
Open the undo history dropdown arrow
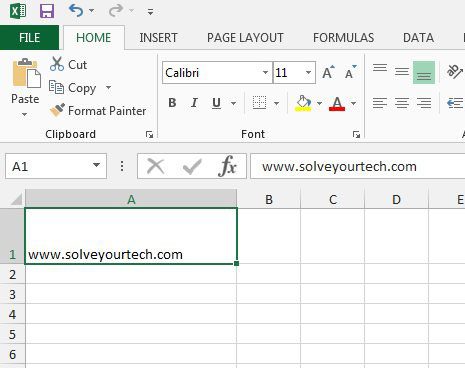pos(91,11)
